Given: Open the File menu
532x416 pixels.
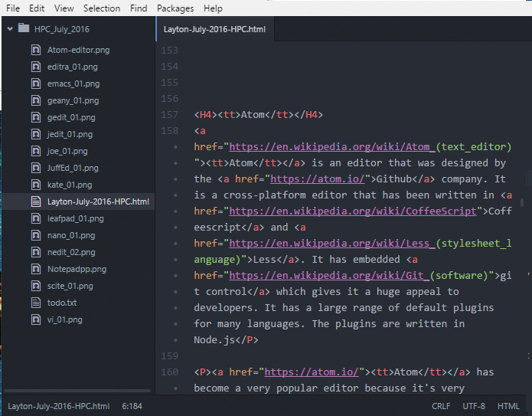Looking at the screenshot, I should pyautogui.click(x=13, y=8).
